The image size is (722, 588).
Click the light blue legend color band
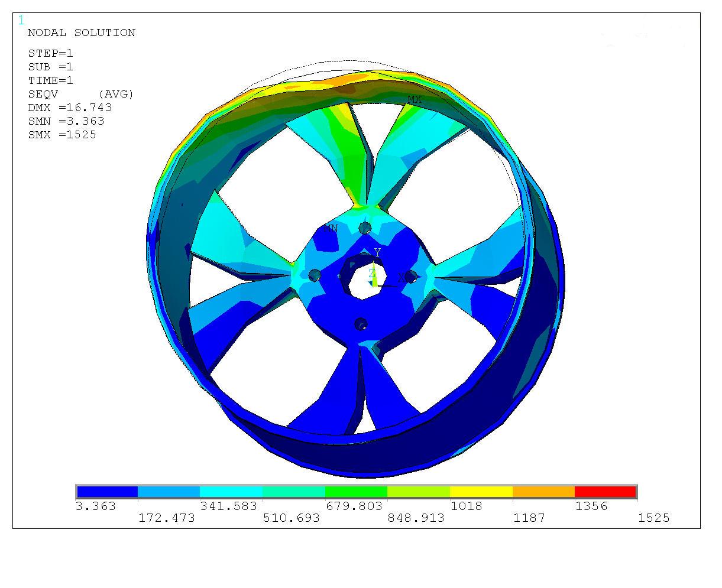[169, 492]
